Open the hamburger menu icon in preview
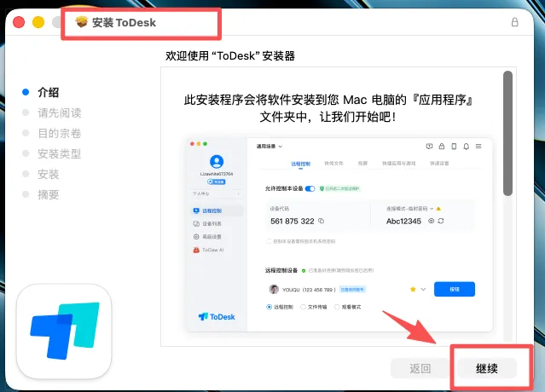 click(478, 147)
